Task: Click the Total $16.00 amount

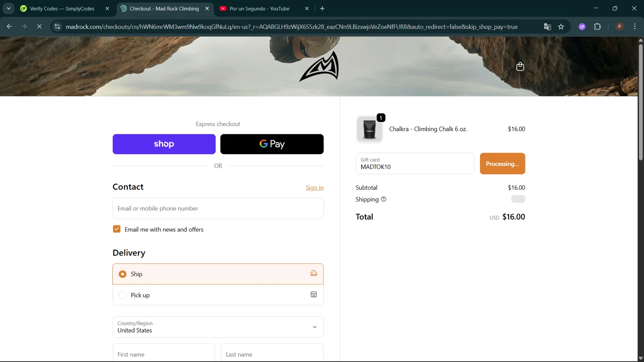Action: [513, 217]
